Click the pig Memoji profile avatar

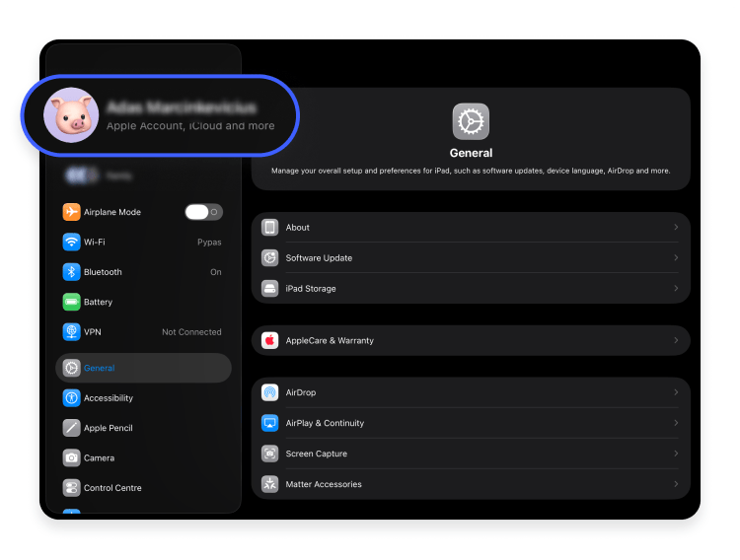[x=71, y=115]
